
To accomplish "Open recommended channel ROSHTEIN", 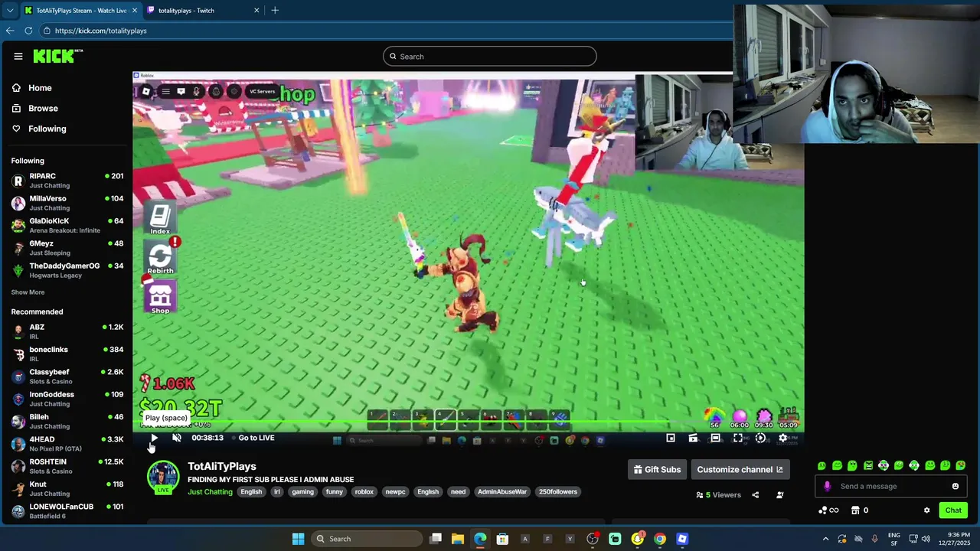I will pyautogui.click(x=67, y=466).
